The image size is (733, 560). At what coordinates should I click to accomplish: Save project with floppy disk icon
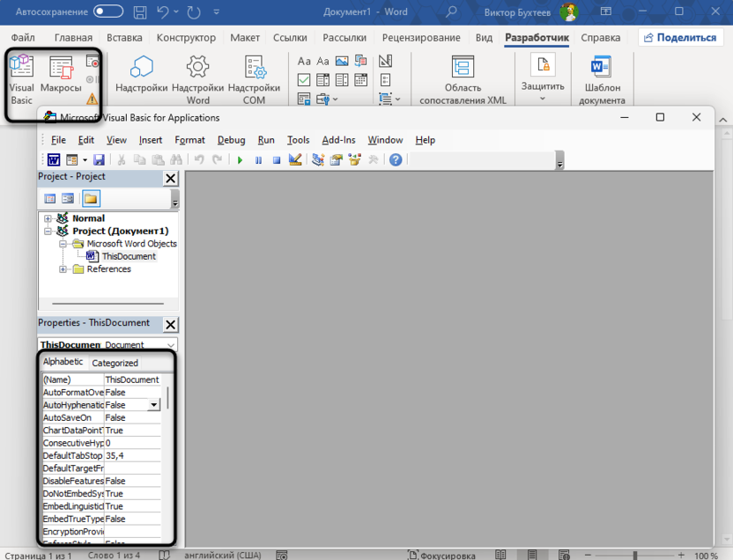99,160
